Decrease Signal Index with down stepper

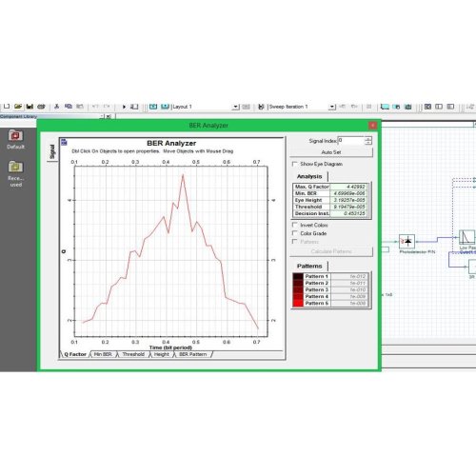pyautogui.click(x=368, y=143)
